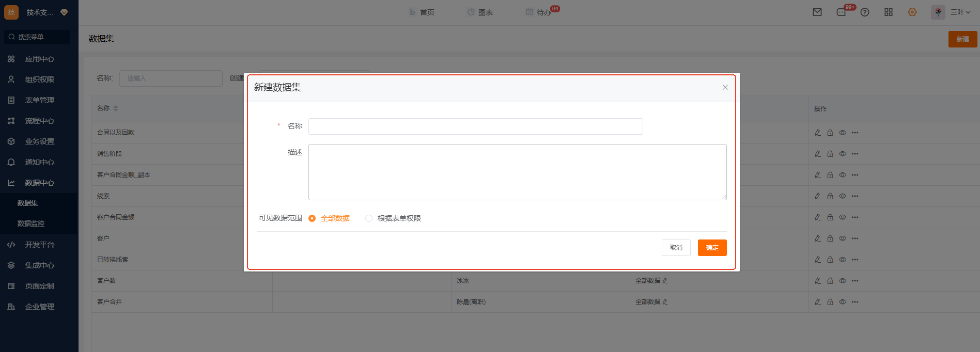The width and height of the screenshot is (980, 352).
Task: Click lock icon for 销售阶段 row
Action: pos(830,154)
